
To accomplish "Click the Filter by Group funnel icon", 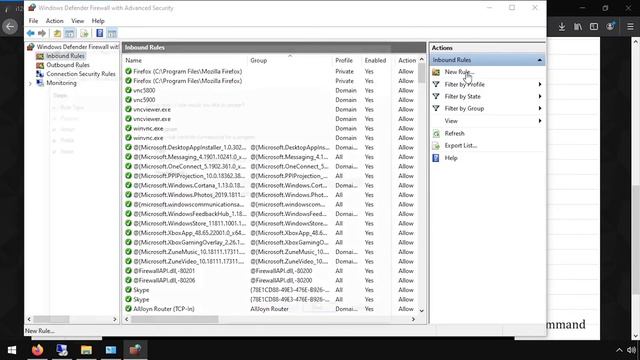I will point(436,108).
